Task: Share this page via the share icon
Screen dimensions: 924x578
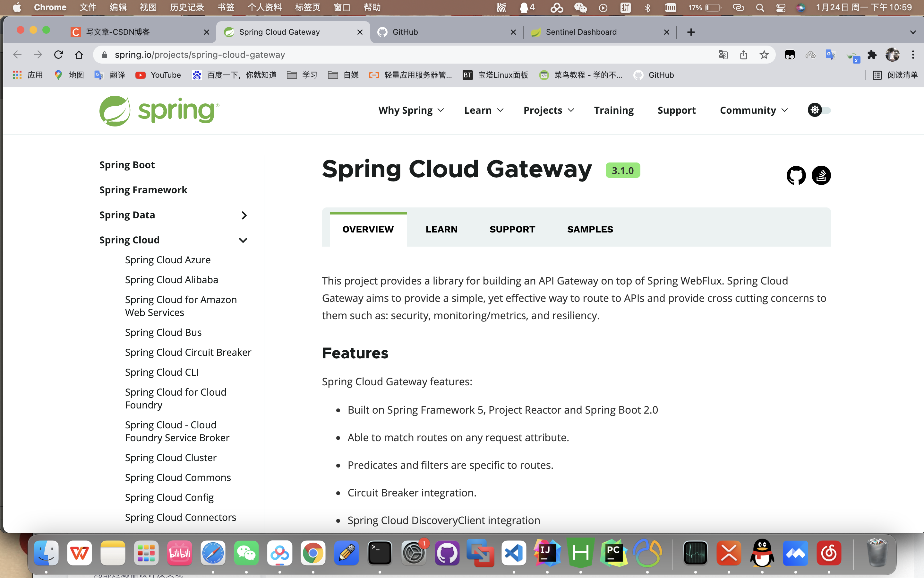Action: click(x=743, y=55)
